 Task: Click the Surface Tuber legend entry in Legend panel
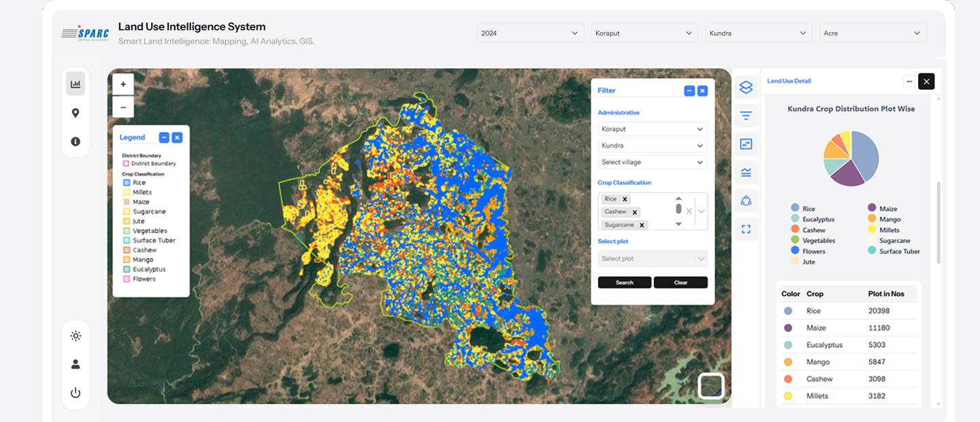[149, 240]
